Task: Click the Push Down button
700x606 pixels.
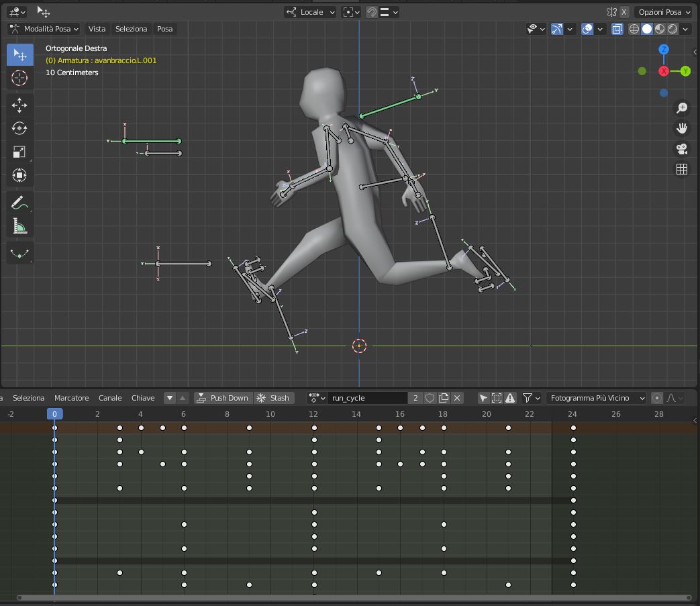Action: 223,398
